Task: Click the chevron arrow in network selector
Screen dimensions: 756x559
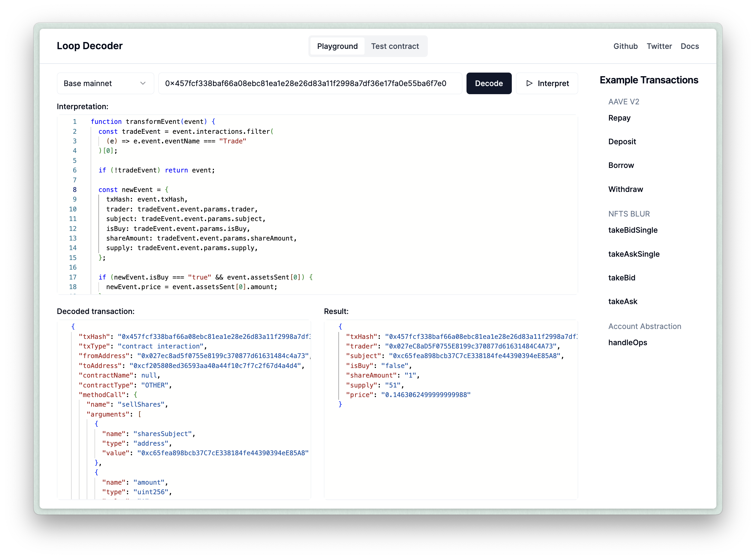Action: [143, 83]
